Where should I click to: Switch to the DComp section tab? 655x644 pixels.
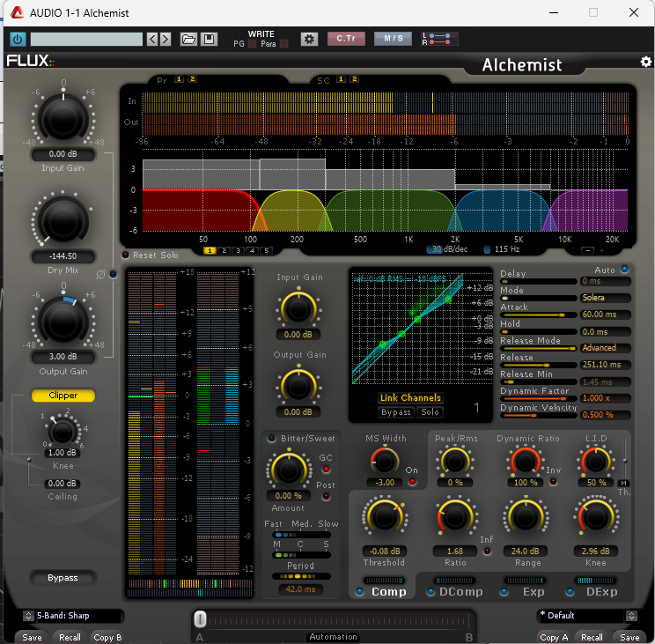pos(460,591)
